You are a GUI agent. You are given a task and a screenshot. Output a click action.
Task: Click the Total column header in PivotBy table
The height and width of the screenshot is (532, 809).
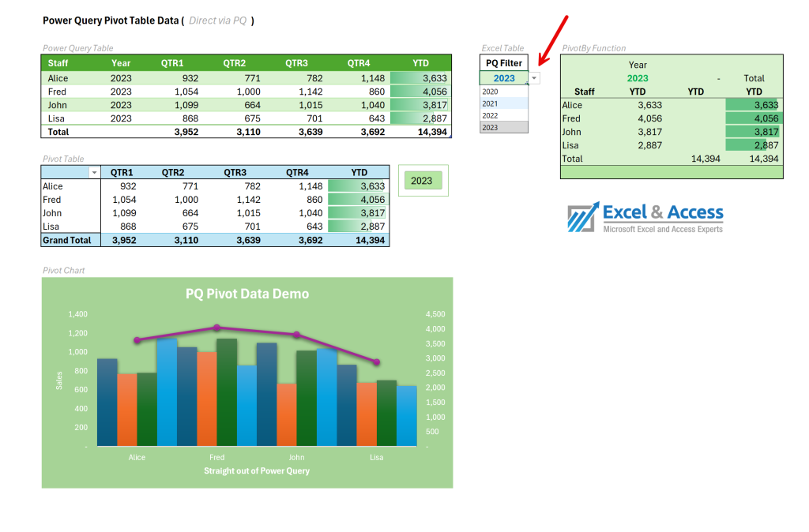point(754,78)
